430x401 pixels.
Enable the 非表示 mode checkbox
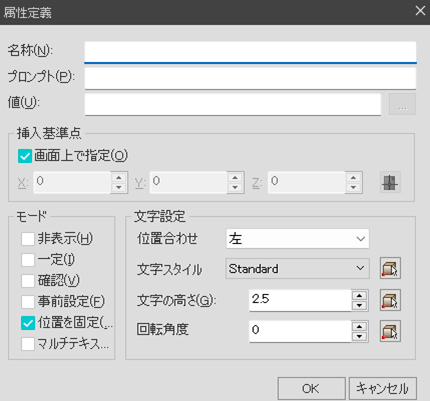click(x=28, y=239)
